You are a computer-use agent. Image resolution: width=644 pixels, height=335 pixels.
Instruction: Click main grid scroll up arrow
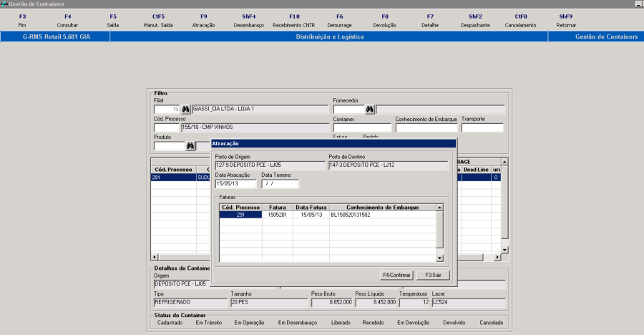(x=504, y=162)
